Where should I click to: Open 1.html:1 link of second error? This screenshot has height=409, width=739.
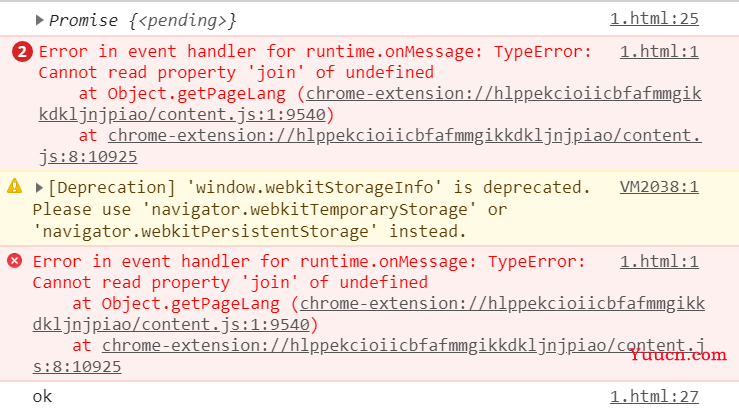(659, 261)
